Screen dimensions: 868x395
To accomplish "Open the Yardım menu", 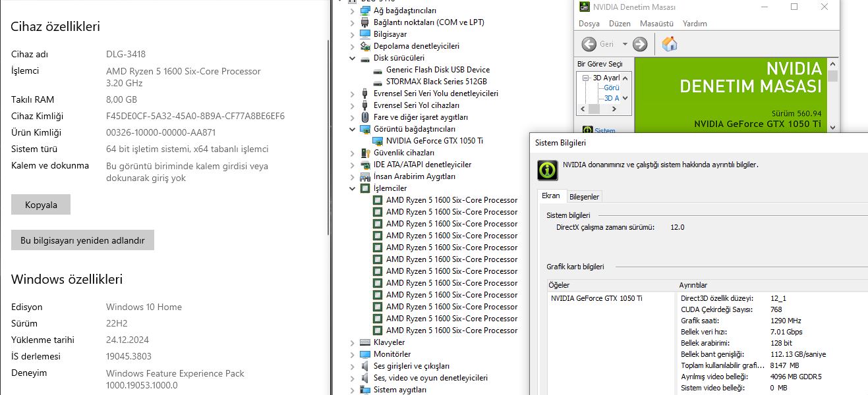I will tap(695, 24).
